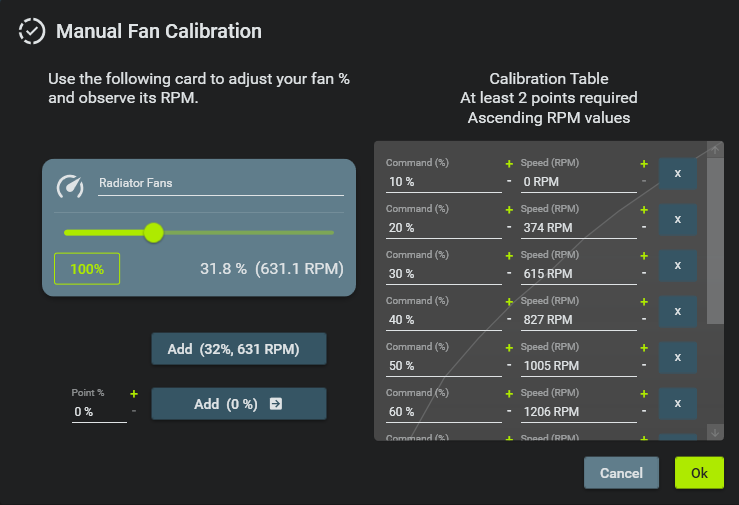Confirm calibration with the Ok button
Image resolution: width=739 pixels, height=505 pixels.
(699, 473)
